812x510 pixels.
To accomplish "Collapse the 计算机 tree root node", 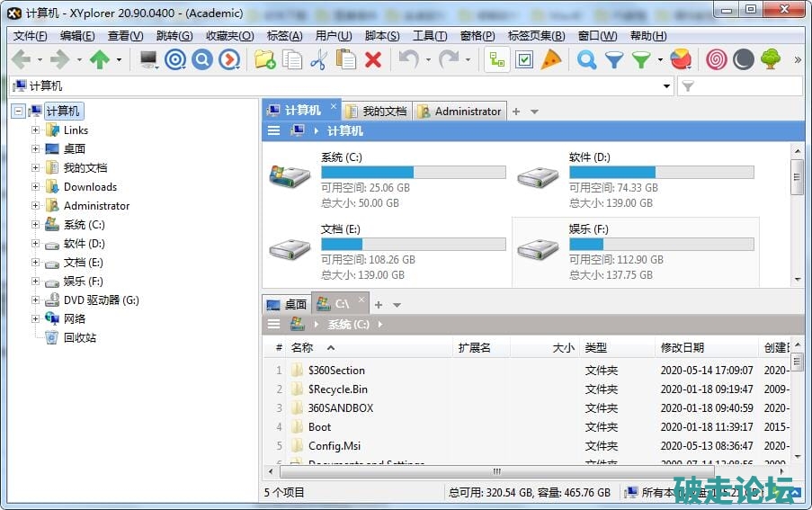I will (19, 112).
